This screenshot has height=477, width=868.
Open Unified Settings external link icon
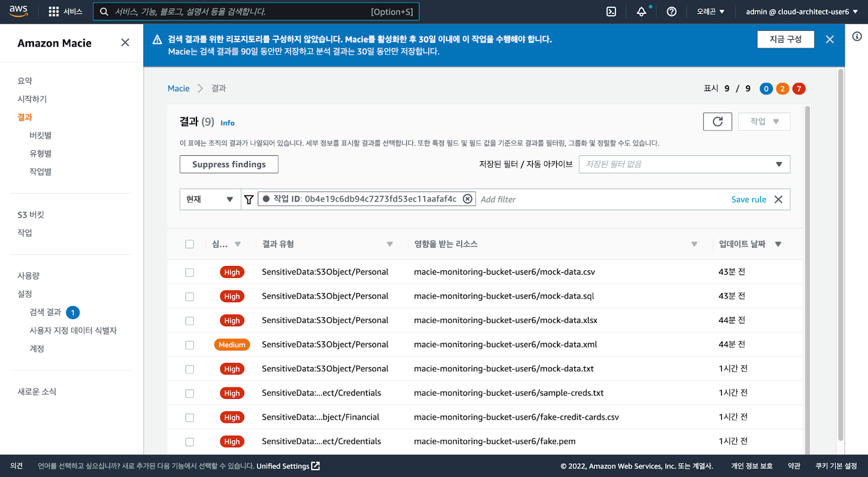pyautogui.click(x=316, y=466)
